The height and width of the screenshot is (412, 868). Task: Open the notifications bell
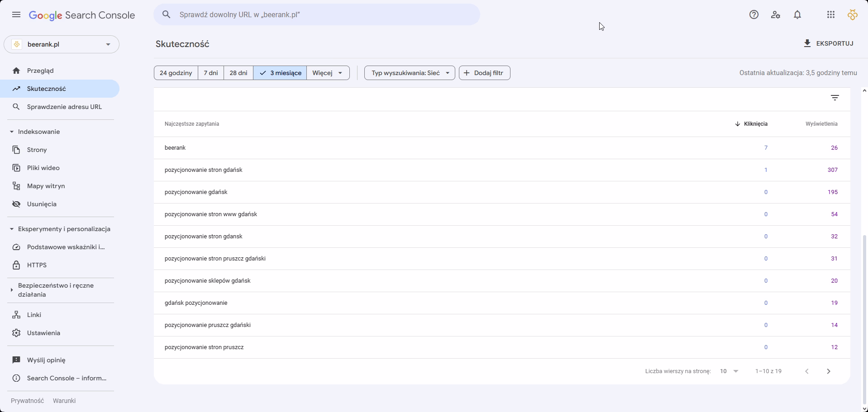click(x=797, y=15)
